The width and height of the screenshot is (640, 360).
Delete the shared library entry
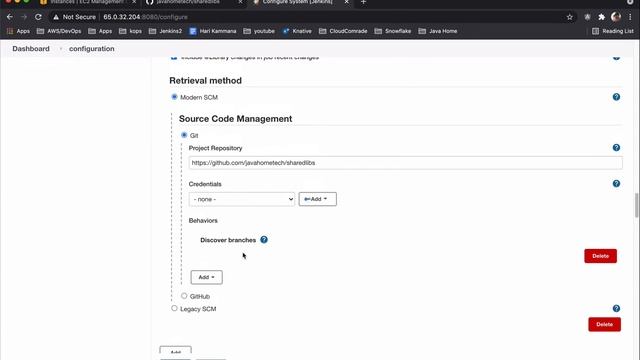tap(604, 324)
